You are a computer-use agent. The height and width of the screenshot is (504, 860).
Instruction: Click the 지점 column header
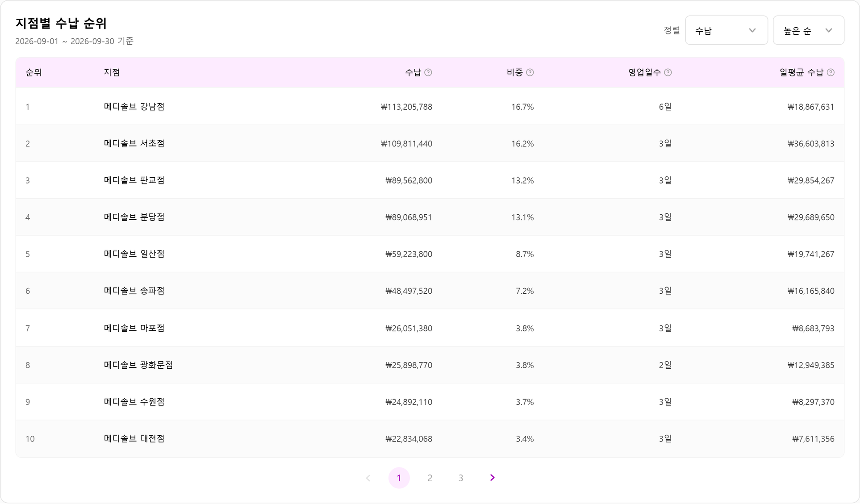112,72
